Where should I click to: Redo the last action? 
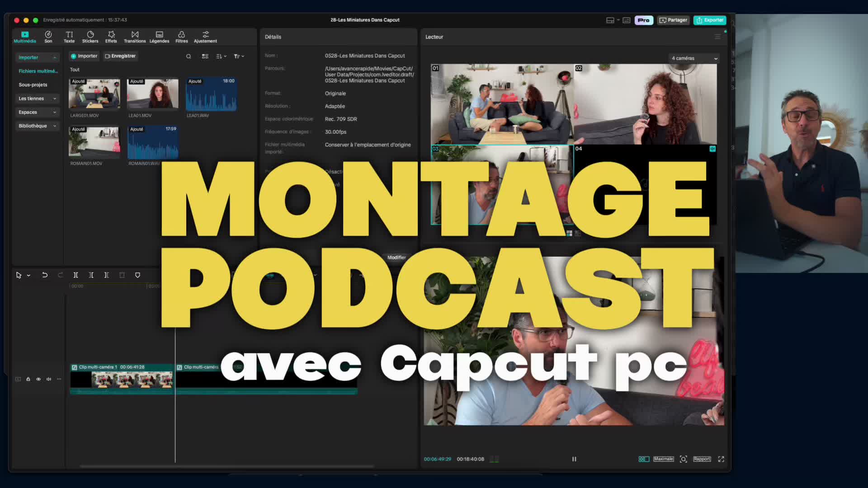(60, 275)
